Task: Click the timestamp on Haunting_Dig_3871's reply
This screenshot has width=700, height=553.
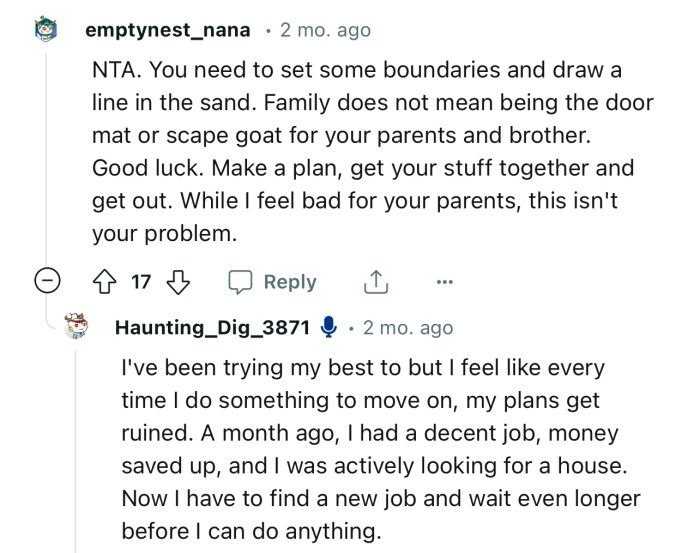Action: pos(407,328)
